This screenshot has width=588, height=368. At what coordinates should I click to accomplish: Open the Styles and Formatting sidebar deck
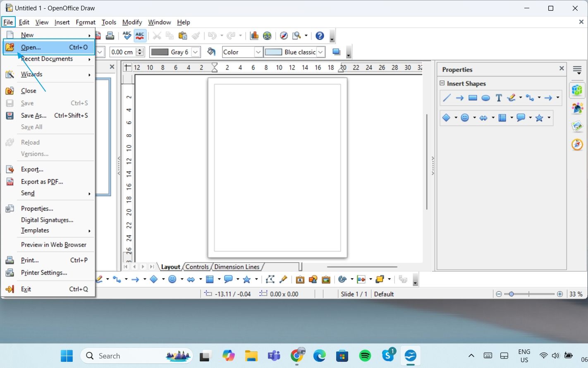coord(577,108)
